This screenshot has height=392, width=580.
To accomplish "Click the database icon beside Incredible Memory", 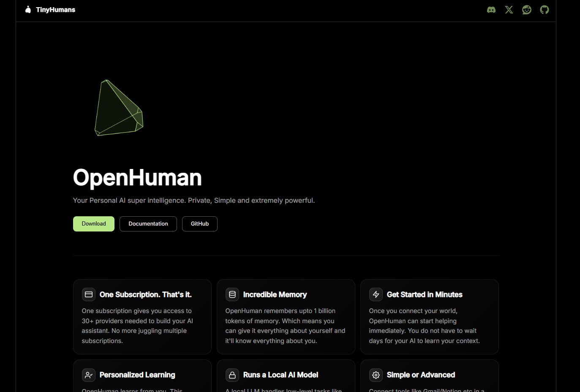I will (232, 294).
